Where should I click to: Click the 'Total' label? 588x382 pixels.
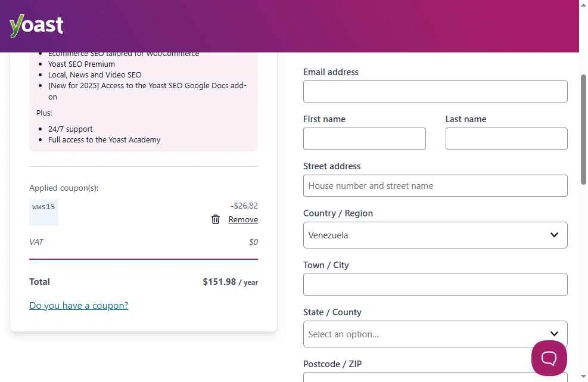(39, 282)
